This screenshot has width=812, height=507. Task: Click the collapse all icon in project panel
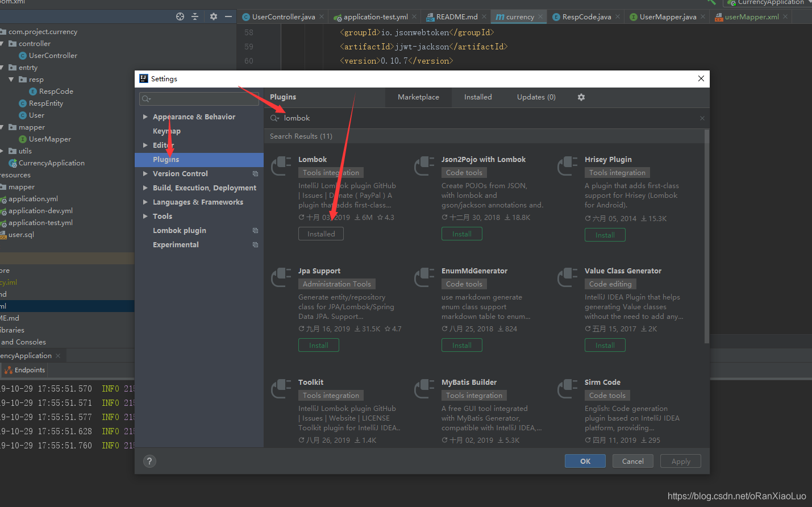coord(195,16)
